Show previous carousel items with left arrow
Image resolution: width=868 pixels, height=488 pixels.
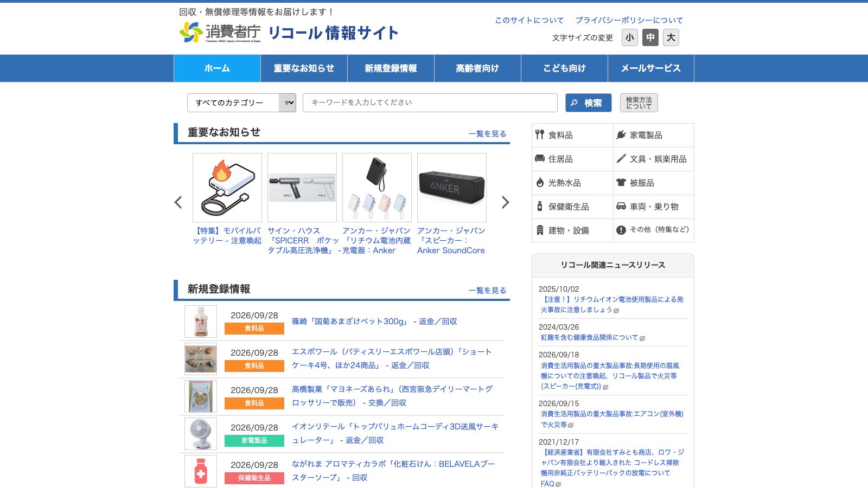click(178, 202)
